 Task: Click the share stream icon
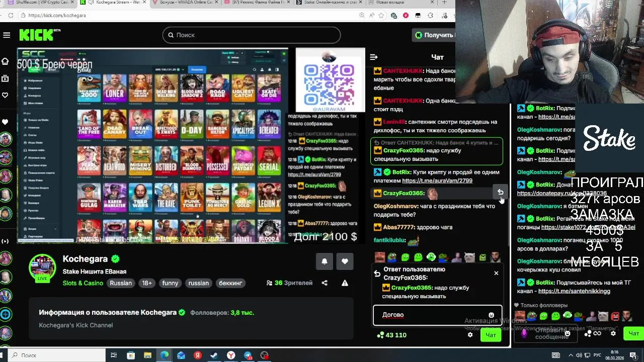point(325,283)
